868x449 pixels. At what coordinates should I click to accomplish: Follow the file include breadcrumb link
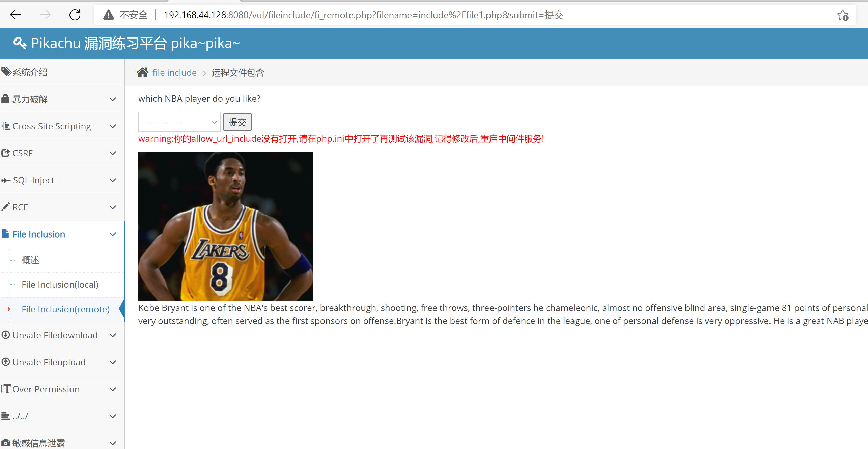(x=174, y=73)
